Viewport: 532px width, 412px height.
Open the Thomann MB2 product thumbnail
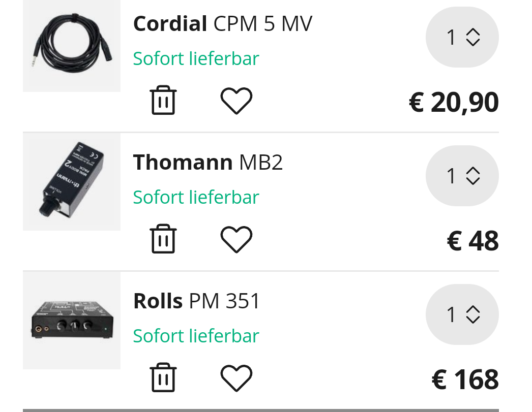pyautogui.click(x=72, y=182)
